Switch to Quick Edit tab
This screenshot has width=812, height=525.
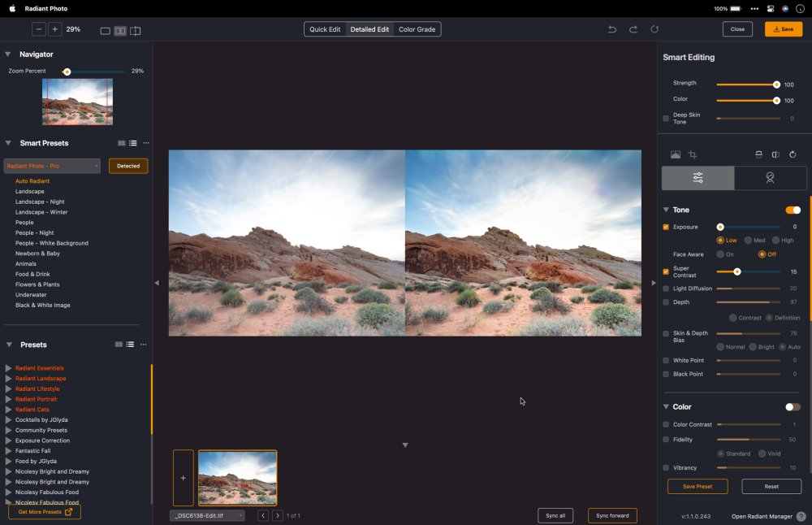(x=325, y=29)
